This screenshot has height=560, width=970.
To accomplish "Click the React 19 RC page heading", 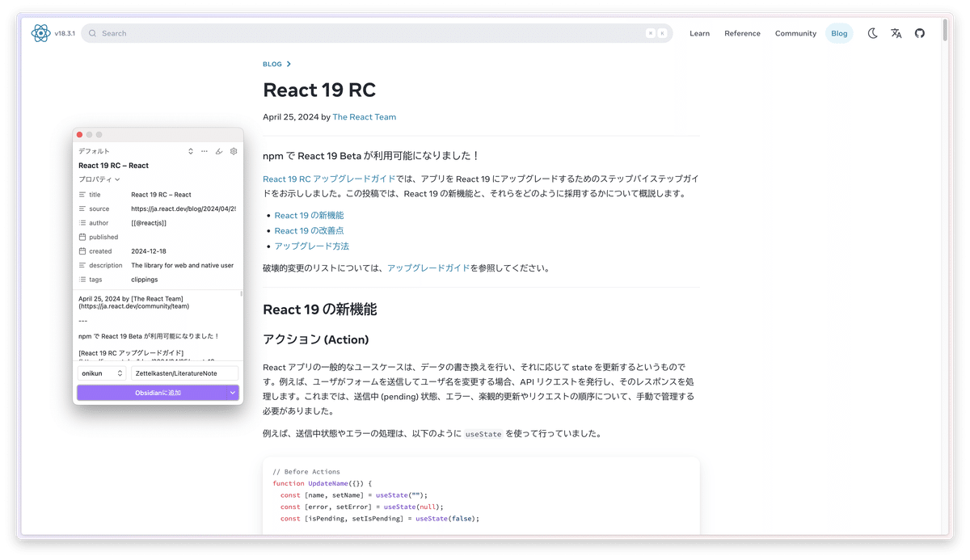I will (x=319, y=90).
